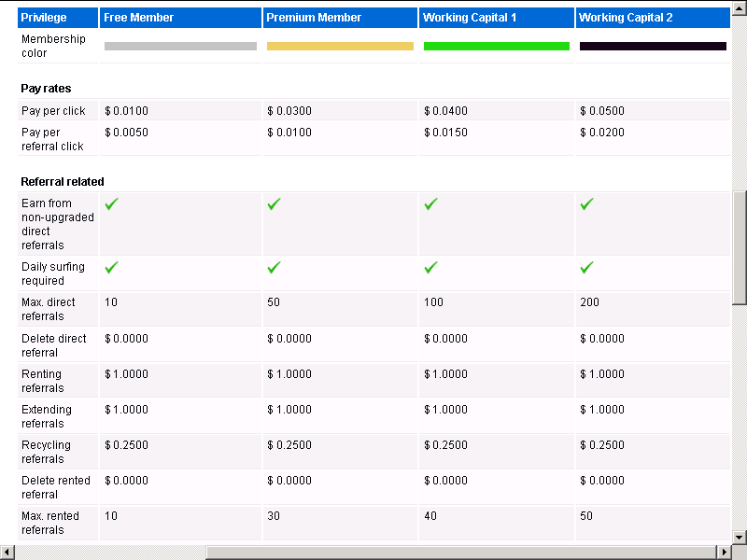Viewport: 747px width, 560px height.
Task: Click Premium Member max rented referrals value 30
Action: (x=274, y=516)
